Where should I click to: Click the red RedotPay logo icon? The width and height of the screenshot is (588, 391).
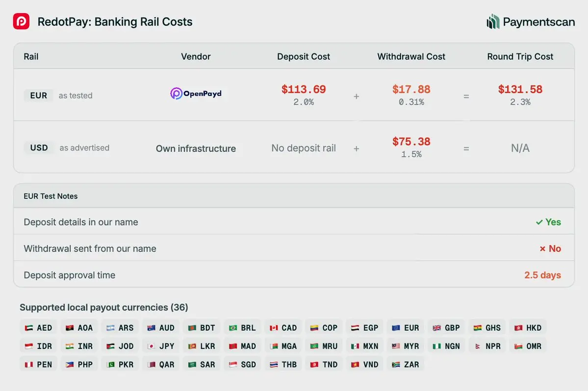click(x=21, y=22)
